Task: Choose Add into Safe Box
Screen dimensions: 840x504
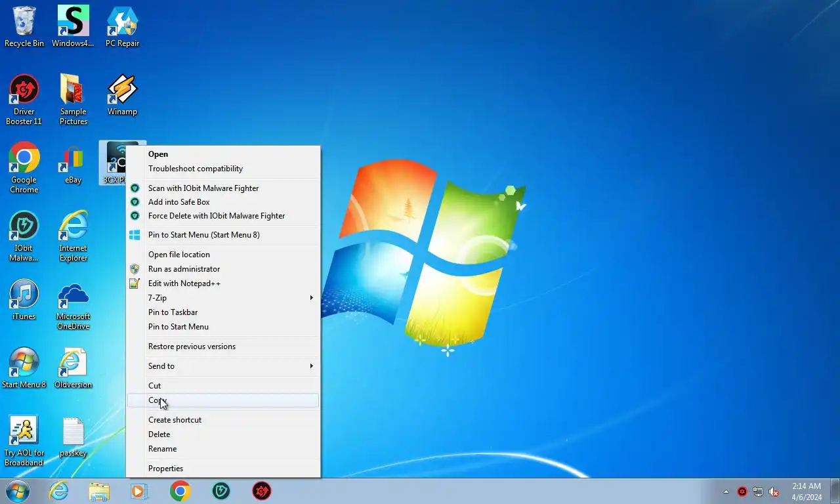Action: pyautogui.click(x=223, y=202)
